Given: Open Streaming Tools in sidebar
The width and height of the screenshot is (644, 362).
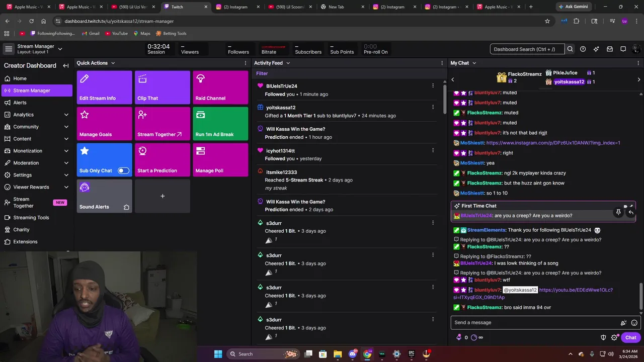Looking at the screenshot, I should pos(36,218).
